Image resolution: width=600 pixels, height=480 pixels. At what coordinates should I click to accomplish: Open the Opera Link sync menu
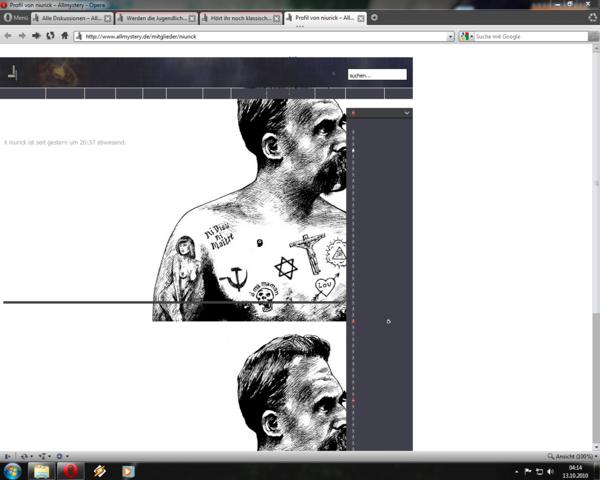pyautogui.click(x=26, y=456)
